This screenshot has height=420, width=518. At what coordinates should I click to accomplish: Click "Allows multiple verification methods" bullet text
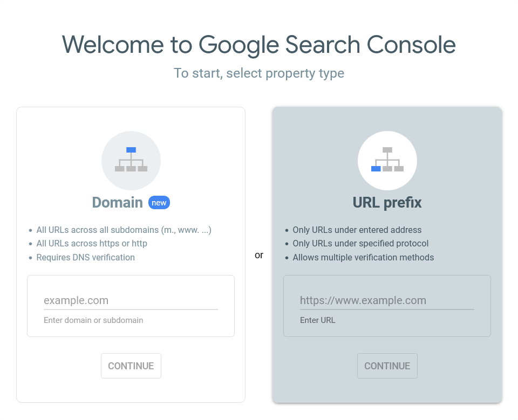[363, 257]
